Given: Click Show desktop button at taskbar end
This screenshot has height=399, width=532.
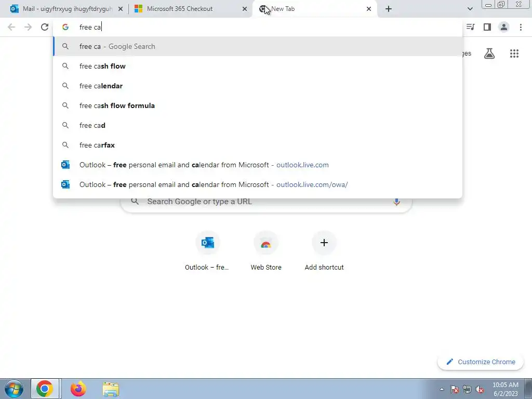Looking at the screenshot, I should coord(528,389).
